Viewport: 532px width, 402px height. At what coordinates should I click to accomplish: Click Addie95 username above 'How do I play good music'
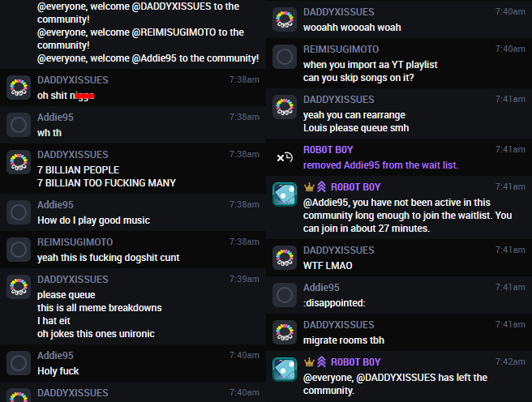(x=55, y=205)
